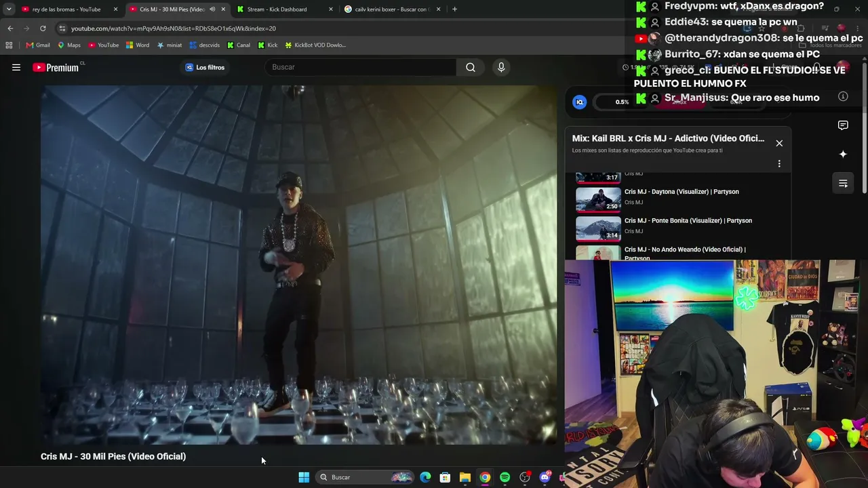This screenshot has width=868, height=488.
Task: Open a new browser tab
Action: [x=454, y=9]
